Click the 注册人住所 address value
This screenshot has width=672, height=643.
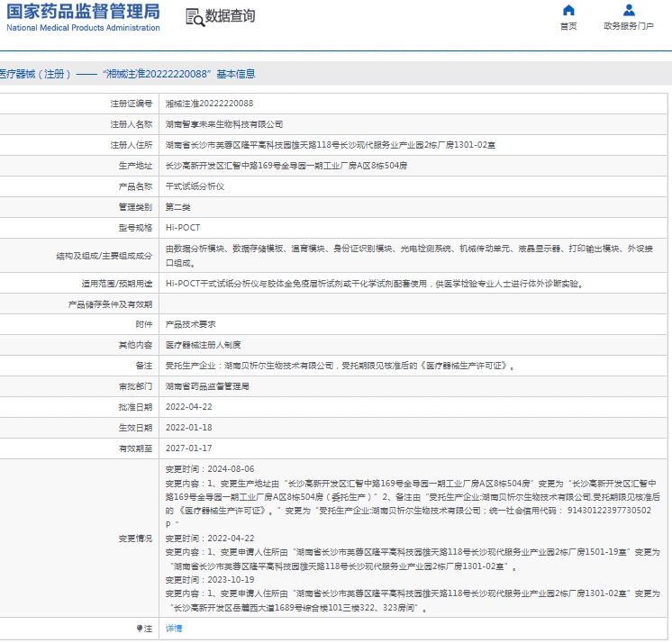[x=331, y=145]
